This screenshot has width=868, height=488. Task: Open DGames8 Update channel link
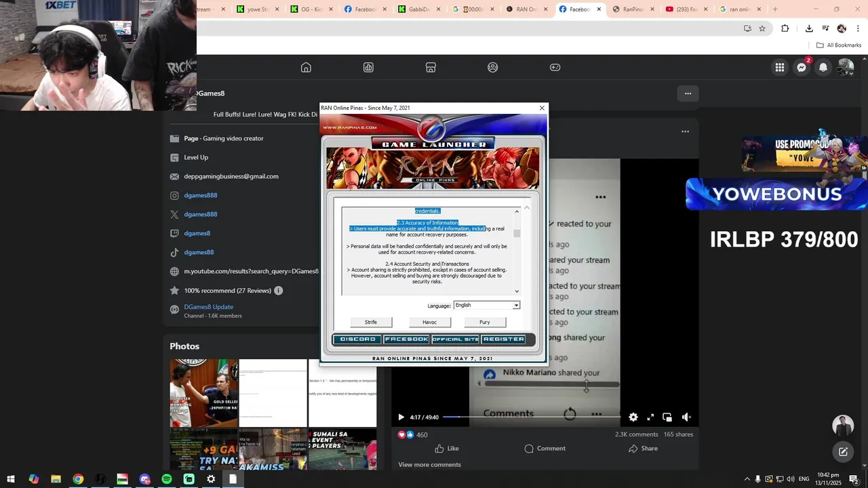[x=209, y=306]
